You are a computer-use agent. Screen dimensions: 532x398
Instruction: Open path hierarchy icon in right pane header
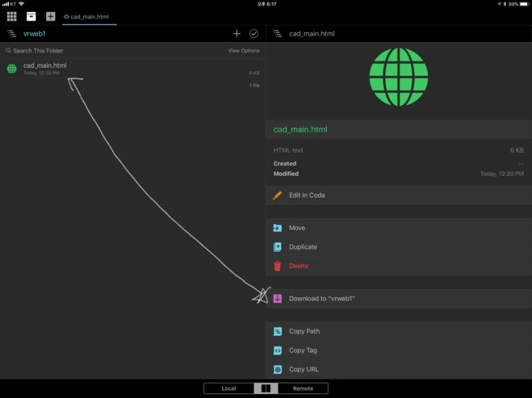coord(277,34)
